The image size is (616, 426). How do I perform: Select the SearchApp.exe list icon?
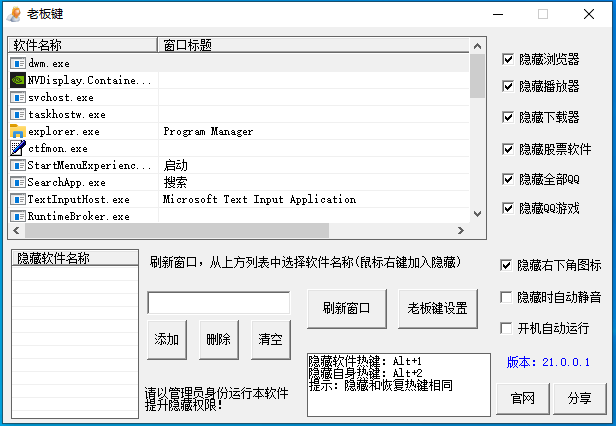coord(18,183)
